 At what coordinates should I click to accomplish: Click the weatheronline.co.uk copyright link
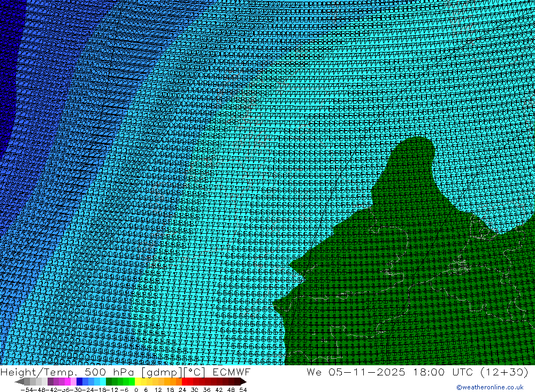tap(490, 387)
